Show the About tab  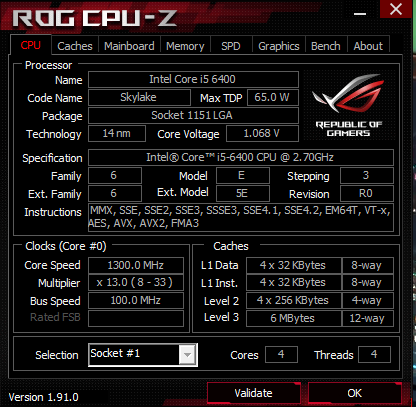point(368,46)
